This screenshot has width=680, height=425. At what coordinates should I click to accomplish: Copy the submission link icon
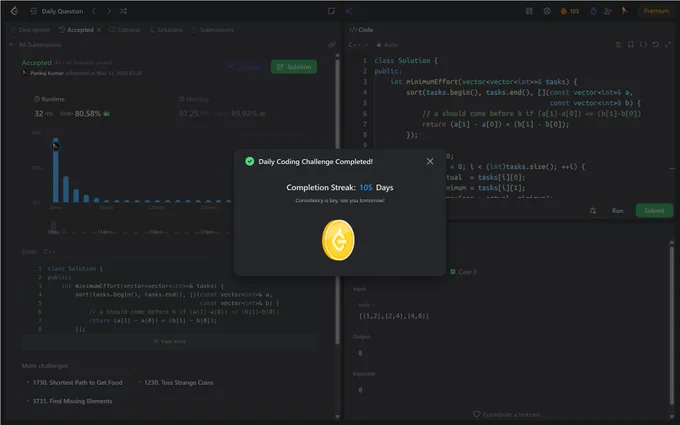[x=332, y=45]
